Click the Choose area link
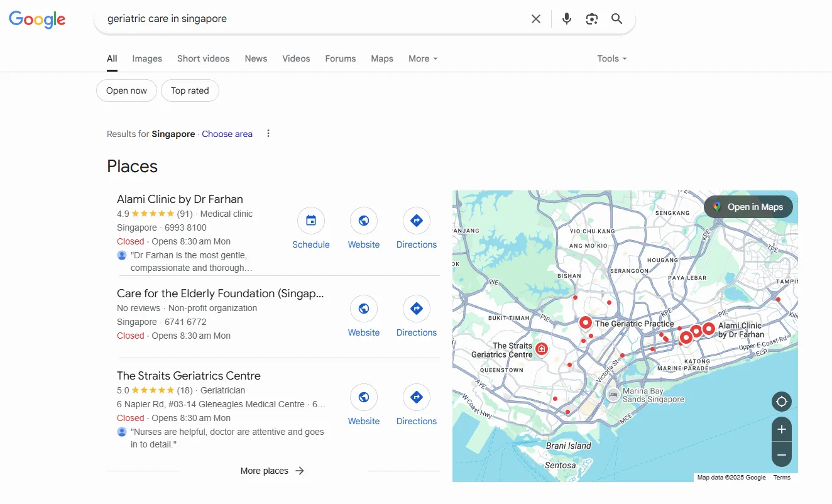The width and height of the screenshot is (832, 504). click(227, 134)
